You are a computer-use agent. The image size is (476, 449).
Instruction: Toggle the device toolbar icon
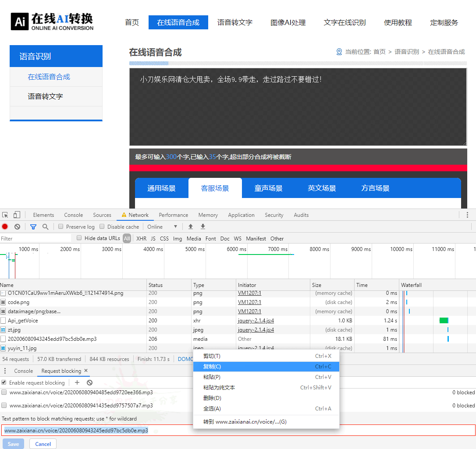tap(17, 215)
